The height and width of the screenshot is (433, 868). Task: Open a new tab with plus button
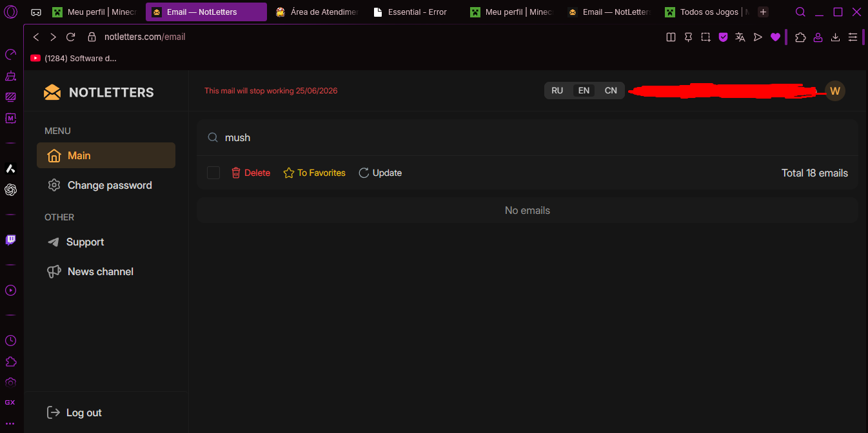tap(764, 12)
